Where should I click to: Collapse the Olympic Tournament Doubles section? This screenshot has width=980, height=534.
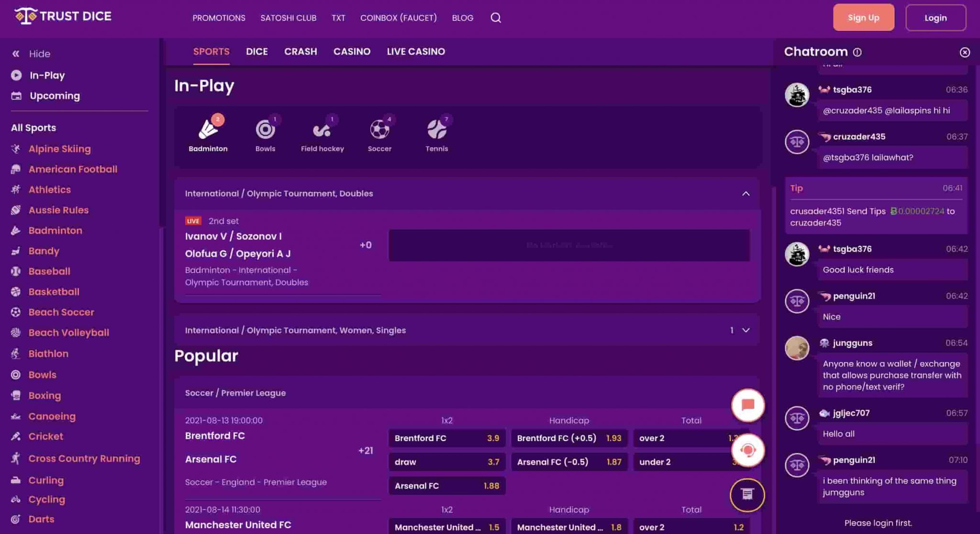(746, 193)
